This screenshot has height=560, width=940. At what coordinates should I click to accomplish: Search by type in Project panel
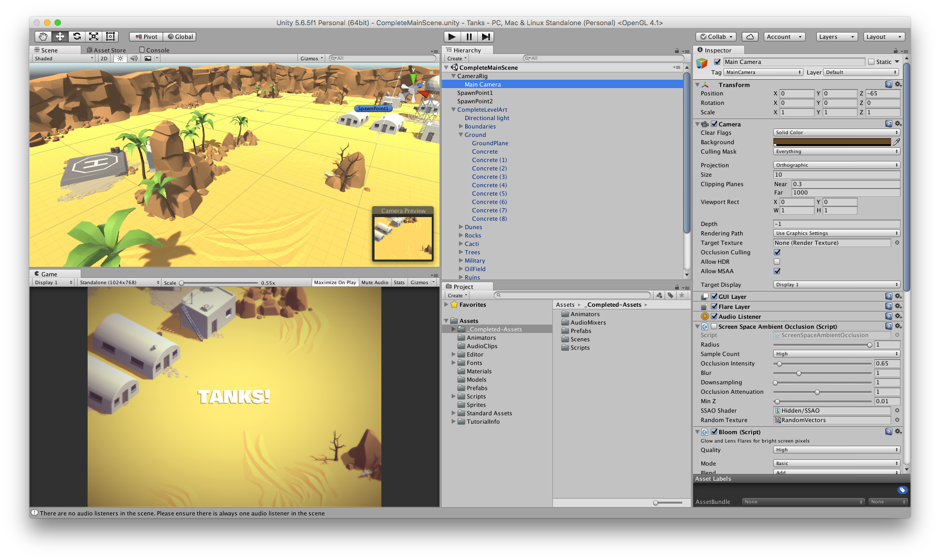click(659, 295)
